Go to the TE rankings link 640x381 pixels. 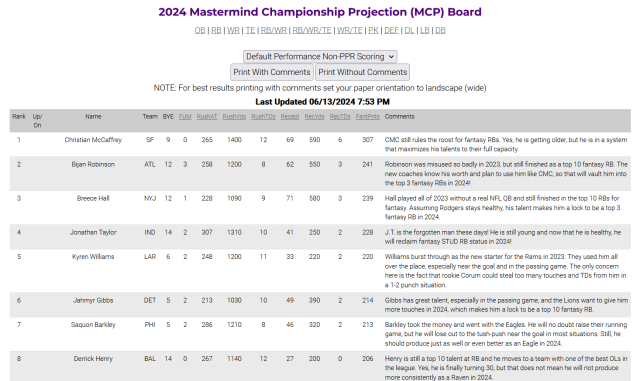[x=250, y=30]
